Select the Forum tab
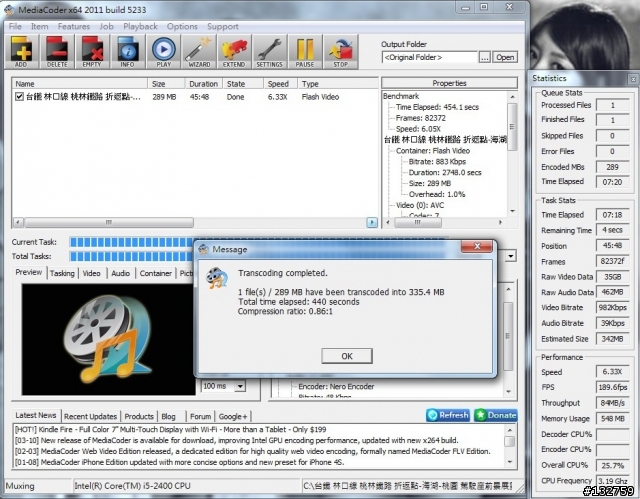This screenshot has height=499, width=640. [x=200, y=417]
